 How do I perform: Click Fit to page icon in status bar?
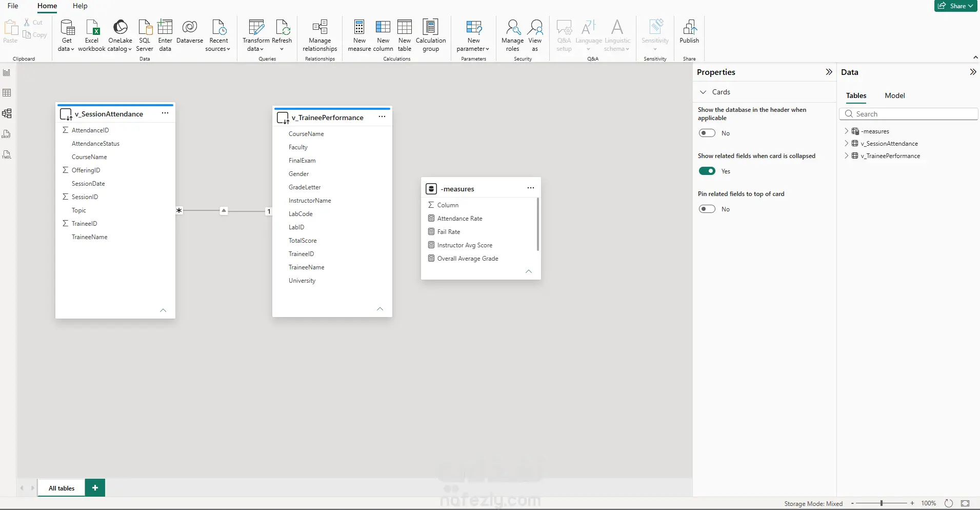965,503
